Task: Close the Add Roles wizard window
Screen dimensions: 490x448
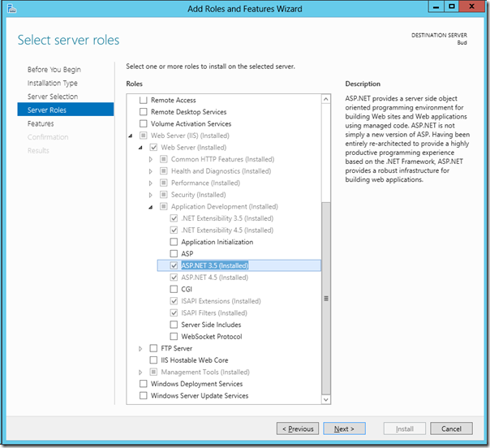Action: click(472, 6)
